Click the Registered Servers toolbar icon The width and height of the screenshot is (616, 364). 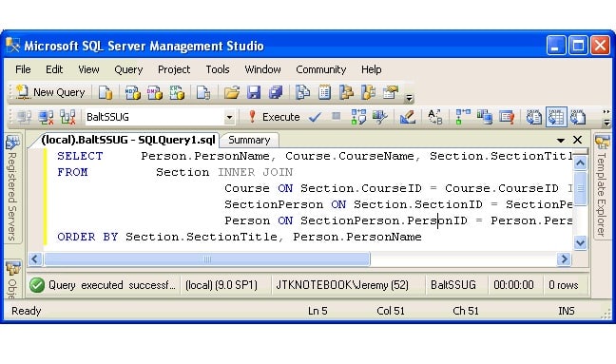[x=302, y=93]
